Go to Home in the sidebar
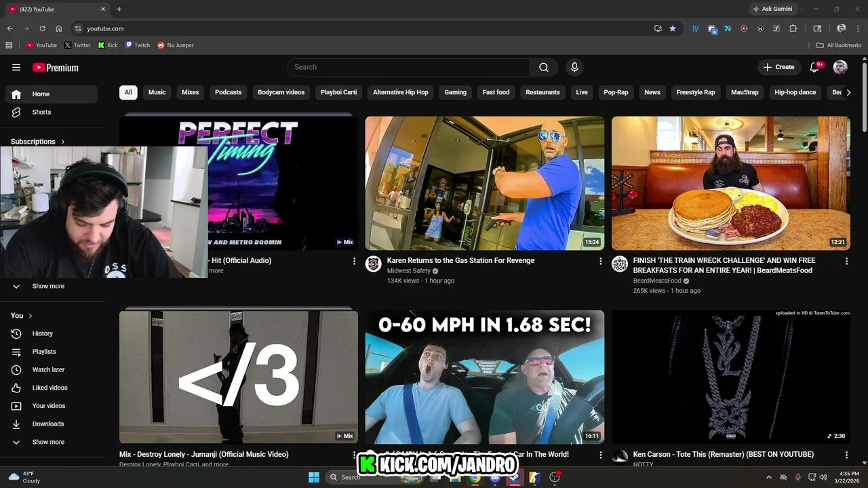 (x=52, y=94)
